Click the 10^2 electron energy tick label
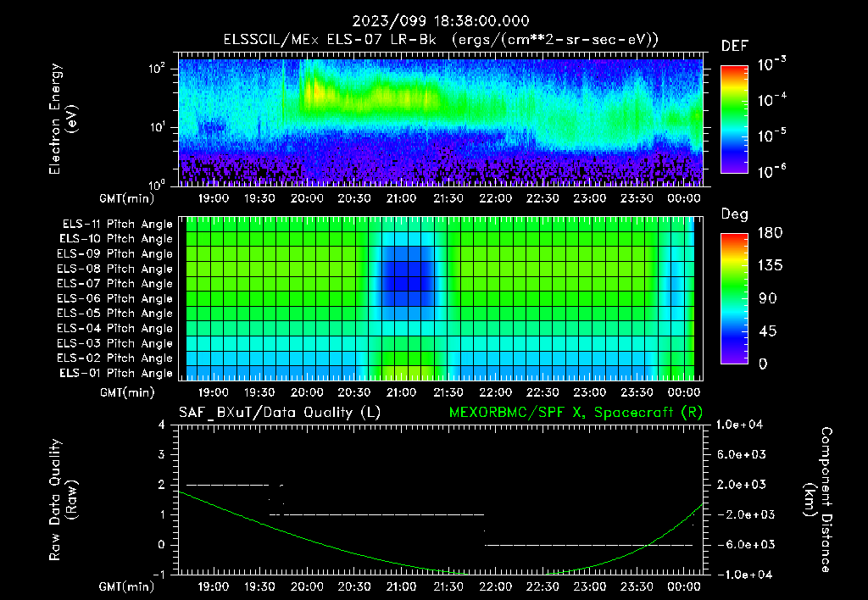 point(157,69)
